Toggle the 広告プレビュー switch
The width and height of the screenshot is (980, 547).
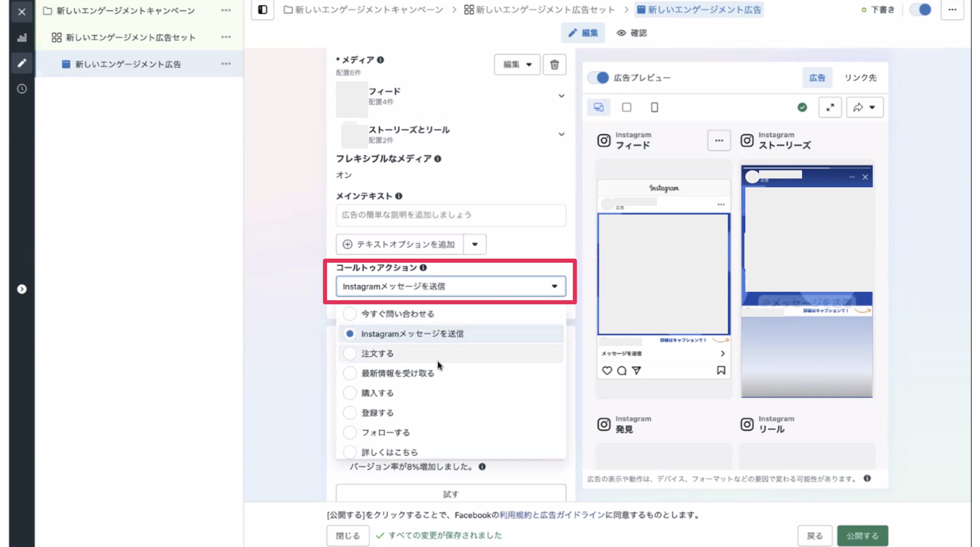[x=598, y=78]
